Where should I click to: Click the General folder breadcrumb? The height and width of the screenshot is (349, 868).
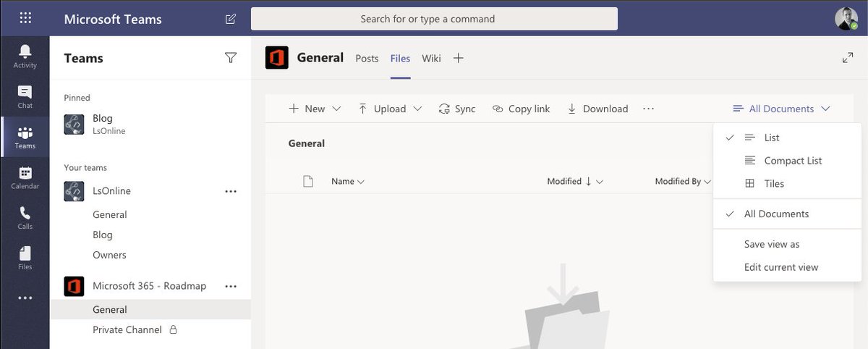[x=307, y=143]
